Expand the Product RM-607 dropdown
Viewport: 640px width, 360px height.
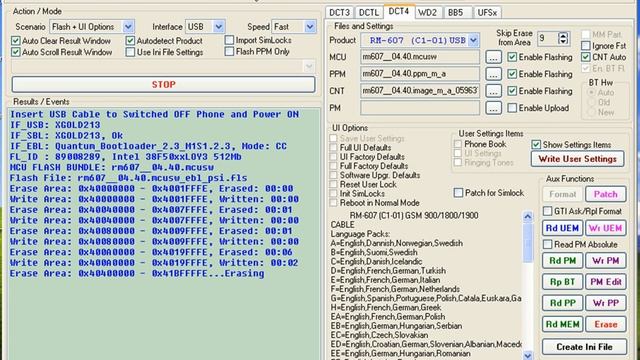click(x=473, y=40)
